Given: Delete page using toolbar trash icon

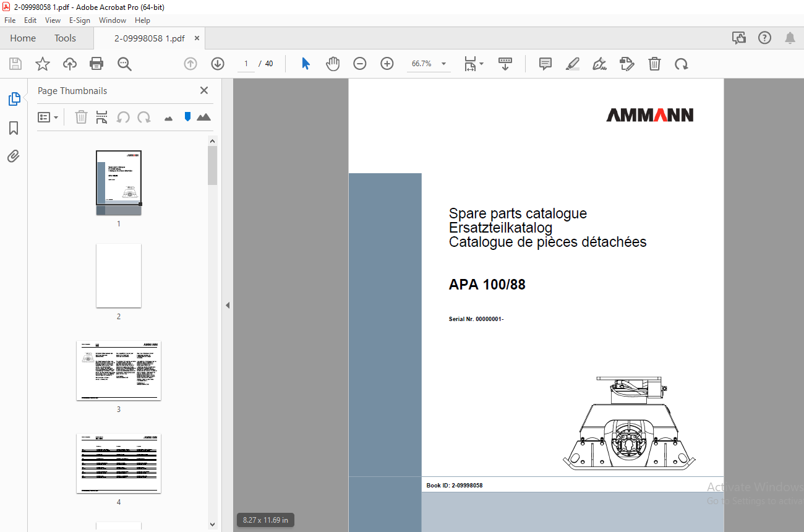Looking at the screenshot, I should (x=654, y=64).
